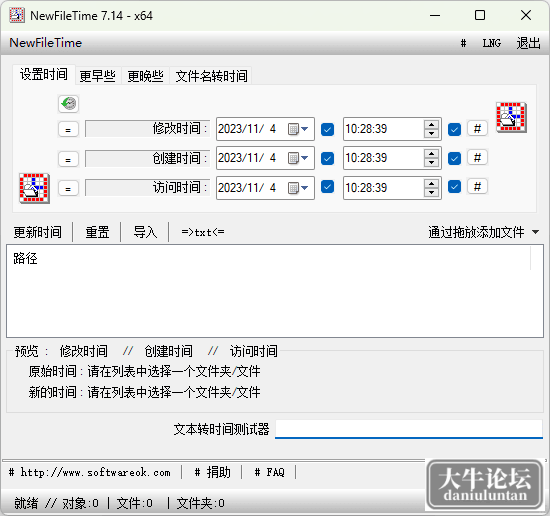The width and height of the screenshot is (550, 516).
Task: Click the 重置 button
Action: click(98, 232)
